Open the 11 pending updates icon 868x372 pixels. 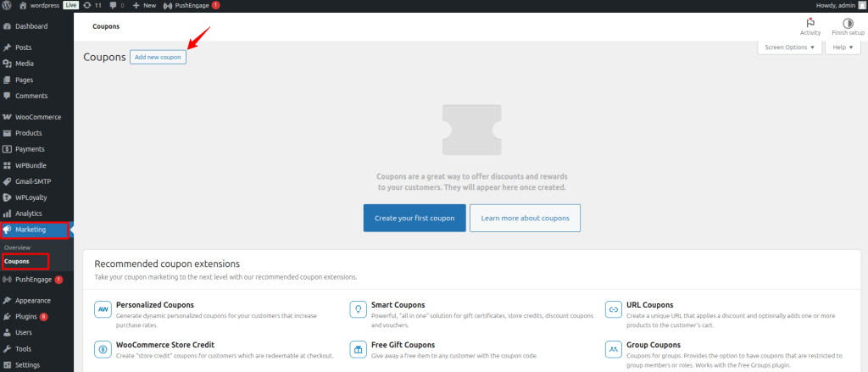(x=92, y=5)
